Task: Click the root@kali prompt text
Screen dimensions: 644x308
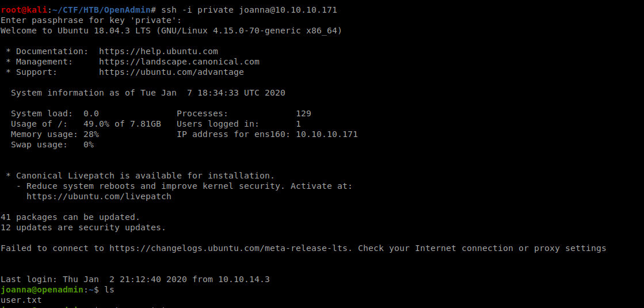Action: tap(24, 10)
